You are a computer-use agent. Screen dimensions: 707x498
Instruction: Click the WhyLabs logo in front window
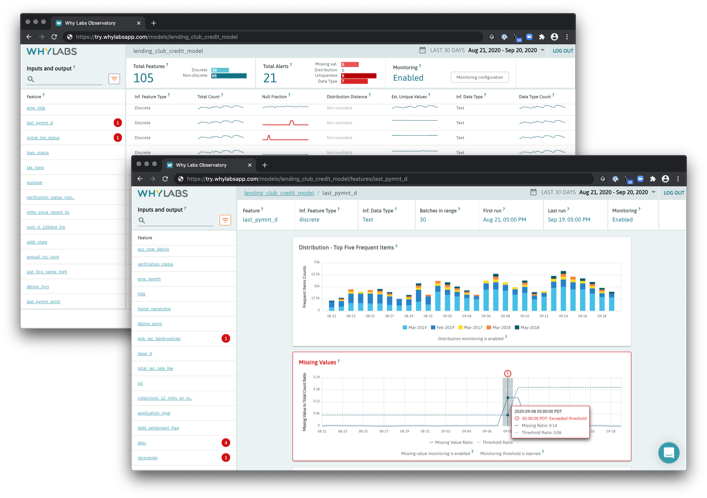[163, 193]
